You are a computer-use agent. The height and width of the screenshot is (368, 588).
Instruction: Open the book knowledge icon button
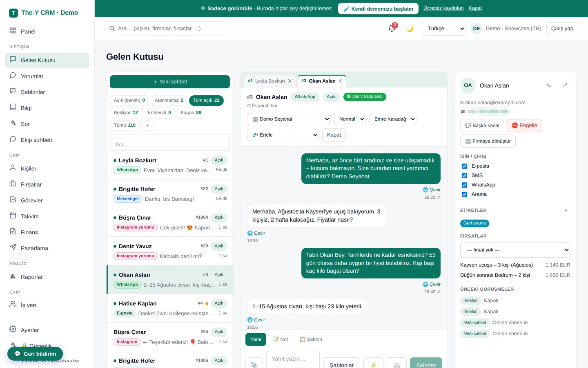[396, 365]
